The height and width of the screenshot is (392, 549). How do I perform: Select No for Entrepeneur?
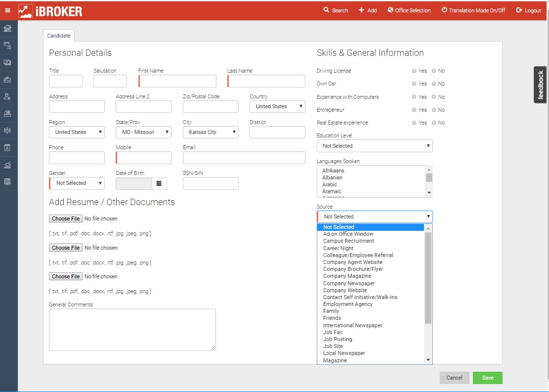tap(434, 110)
